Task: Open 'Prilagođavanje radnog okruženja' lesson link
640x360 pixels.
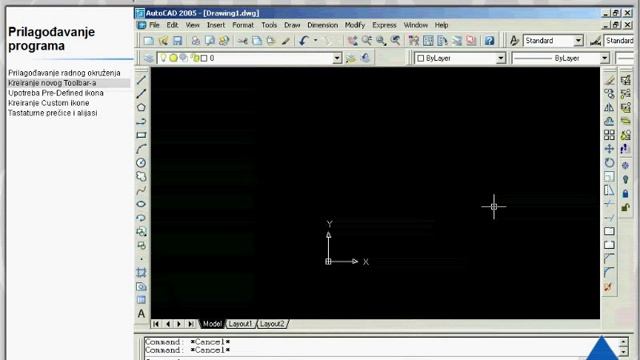Action: click(x=64, y=73)
